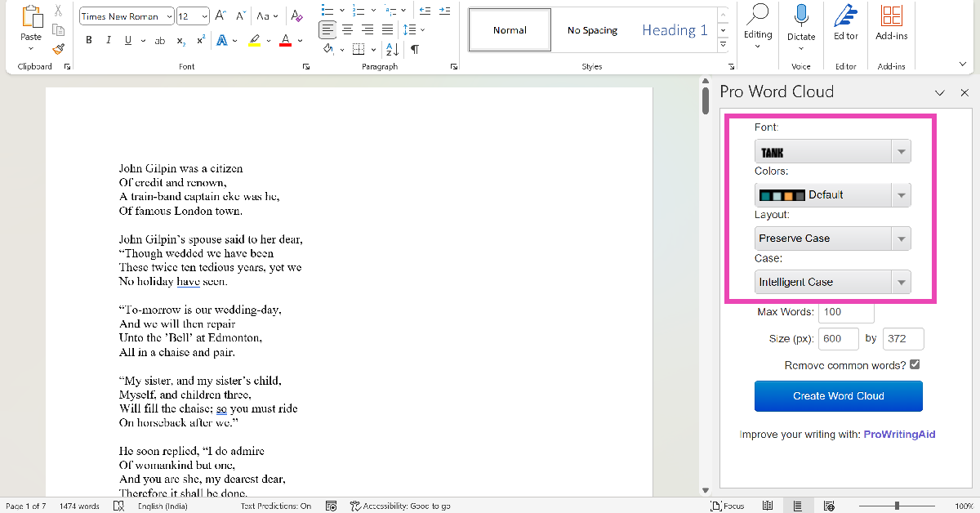Click the Create Word Cloud button
The image size is (980, 513).
pos(838,396)
